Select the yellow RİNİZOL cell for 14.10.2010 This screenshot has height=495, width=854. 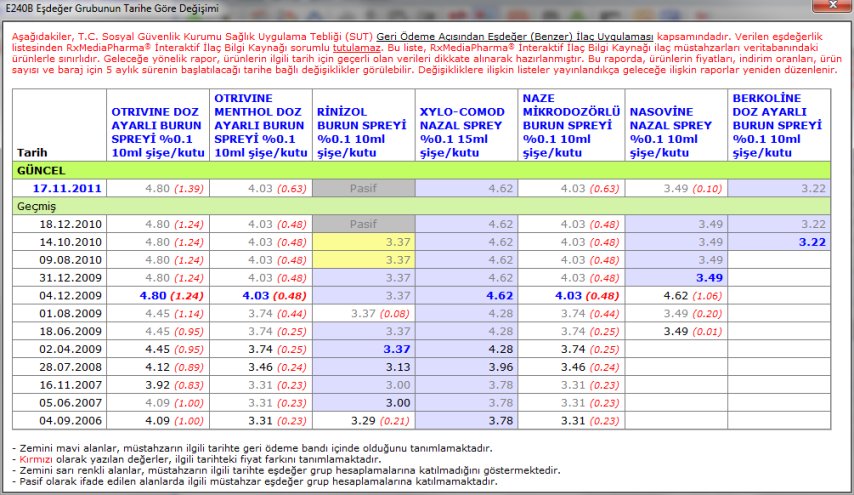[362, 241]
